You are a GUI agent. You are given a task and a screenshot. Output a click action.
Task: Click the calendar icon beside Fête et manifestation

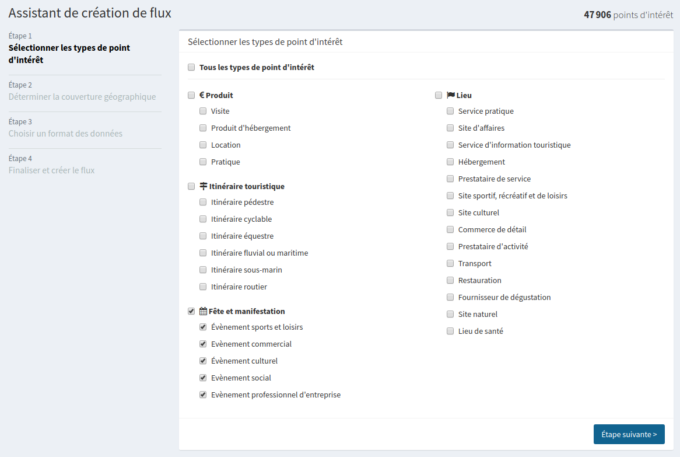203,311
